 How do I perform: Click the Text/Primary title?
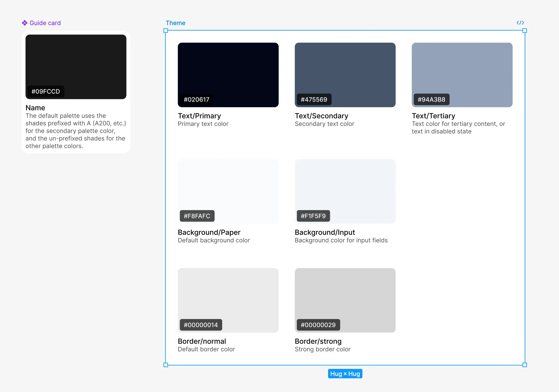pyautogui.click(x=199, y=116)
